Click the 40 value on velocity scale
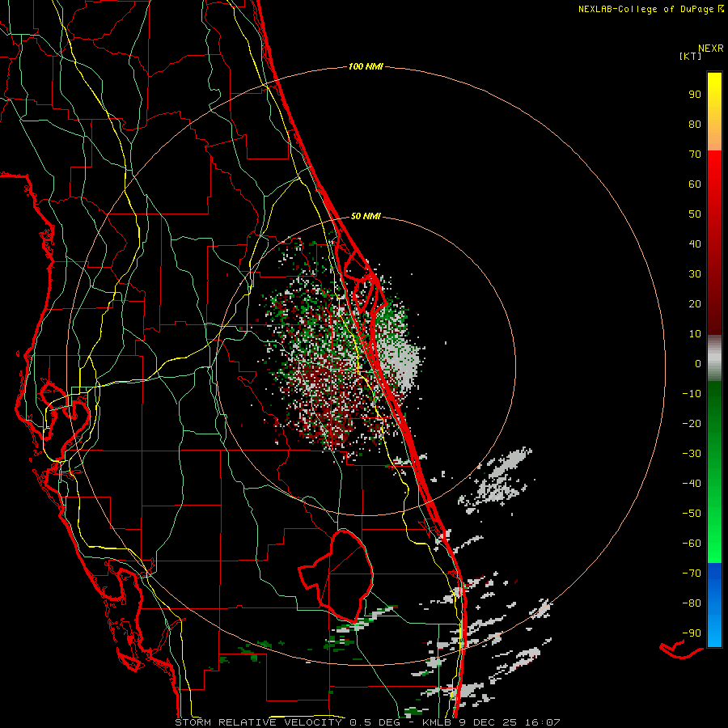 coord(695,243)
